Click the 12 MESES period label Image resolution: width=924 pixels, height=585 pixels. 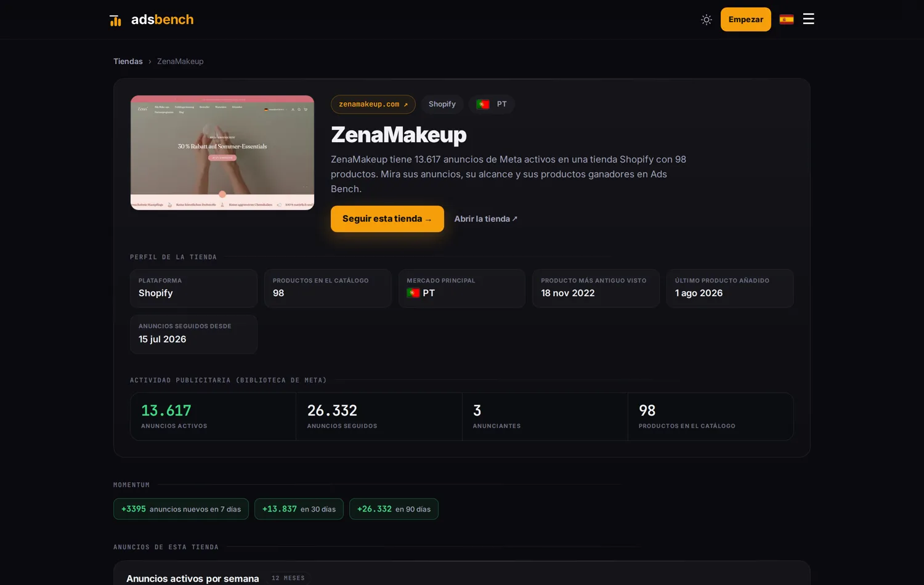pos(288,578)
